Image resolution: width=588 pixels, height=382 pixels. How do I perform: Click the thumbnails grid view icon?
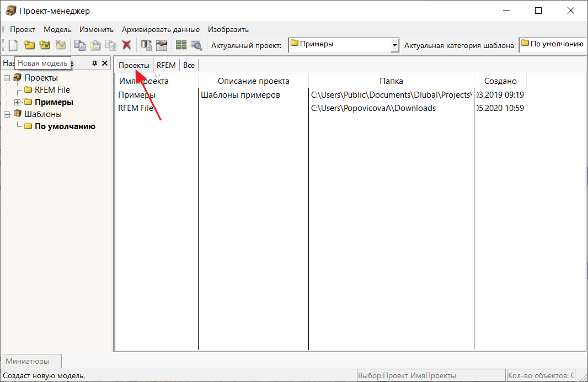pyautogui.click(x=181, y=45)
